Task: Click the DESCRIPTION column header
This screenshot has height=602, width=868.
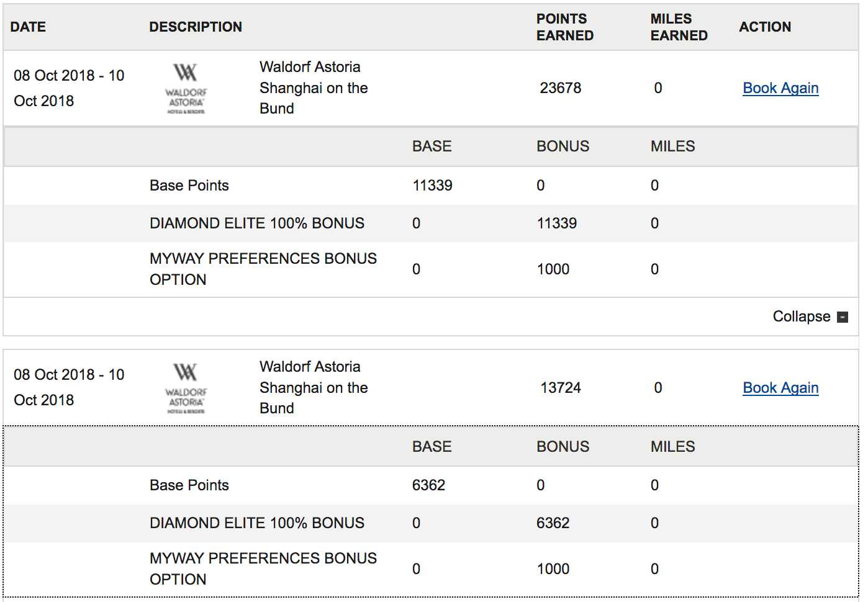Action: point(196,27)
